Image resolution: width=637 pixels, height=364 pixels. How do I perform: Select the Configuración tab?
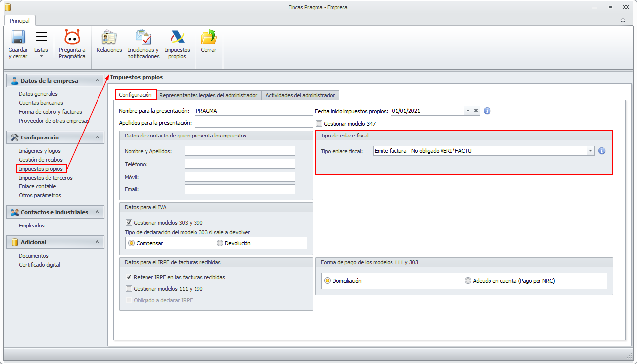coord(136,95)
